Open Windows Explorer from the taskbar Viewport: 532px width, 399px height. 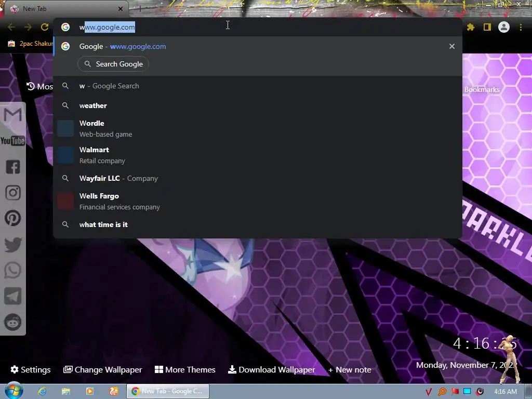coord(66,391)
